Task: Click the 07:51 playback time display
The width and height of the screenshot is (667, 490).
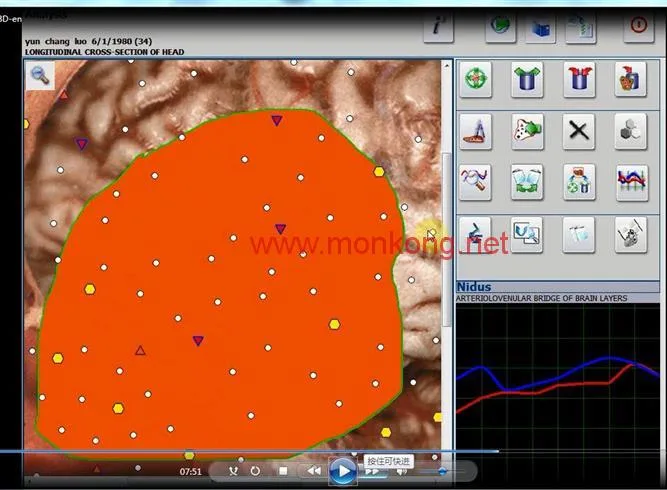Action: coord(191,471)
